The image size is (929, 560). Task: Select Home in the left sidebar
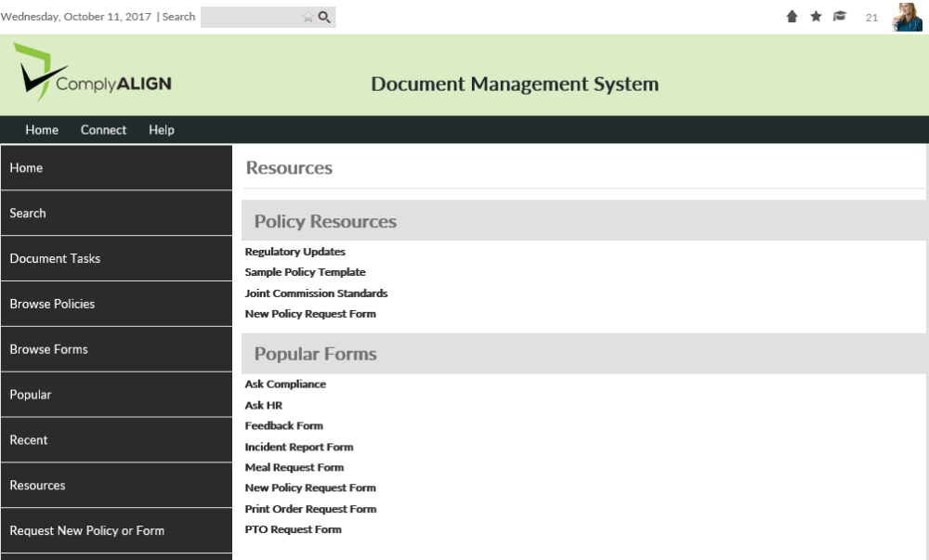(x=116, y=167)
